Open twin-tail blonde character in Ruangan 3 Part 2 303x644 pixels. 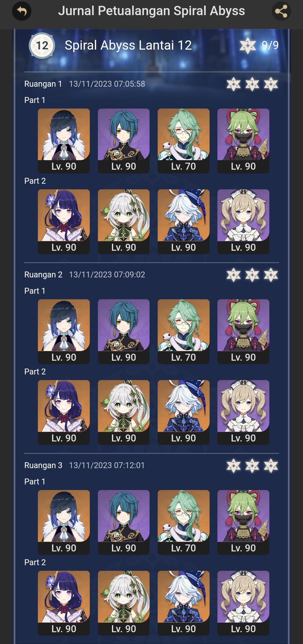[x=243, y=603]
